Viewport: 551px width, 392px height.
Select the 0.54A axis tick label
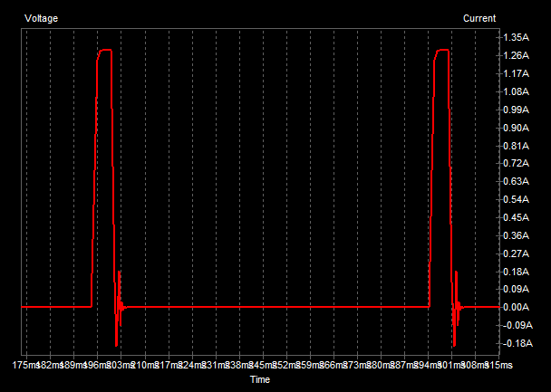point(517,199)
